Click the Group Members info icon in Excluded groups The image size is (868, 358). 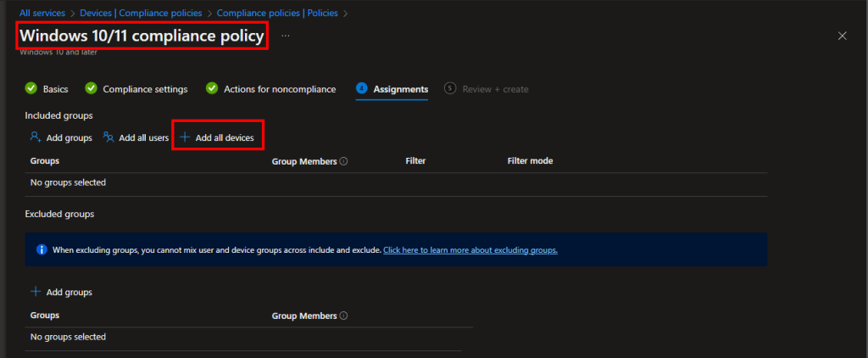click(x=344, y=316)
